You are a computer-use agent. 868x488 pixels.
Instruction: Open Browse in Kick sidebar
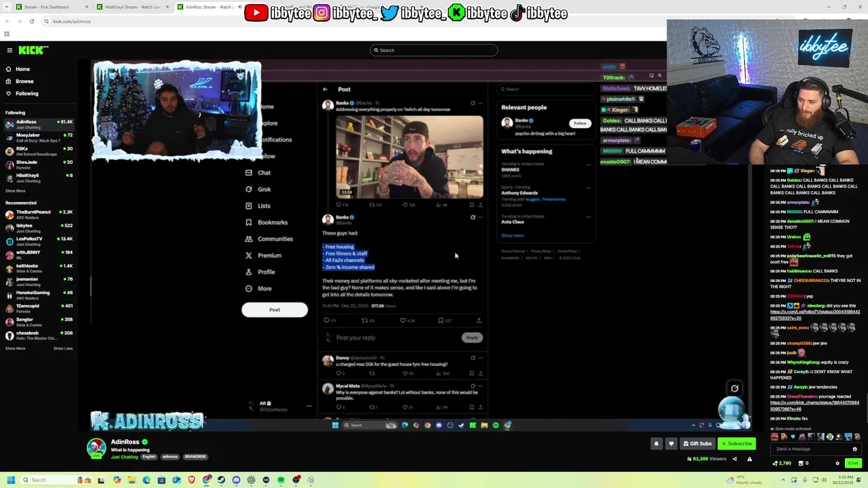pos(24,81)
